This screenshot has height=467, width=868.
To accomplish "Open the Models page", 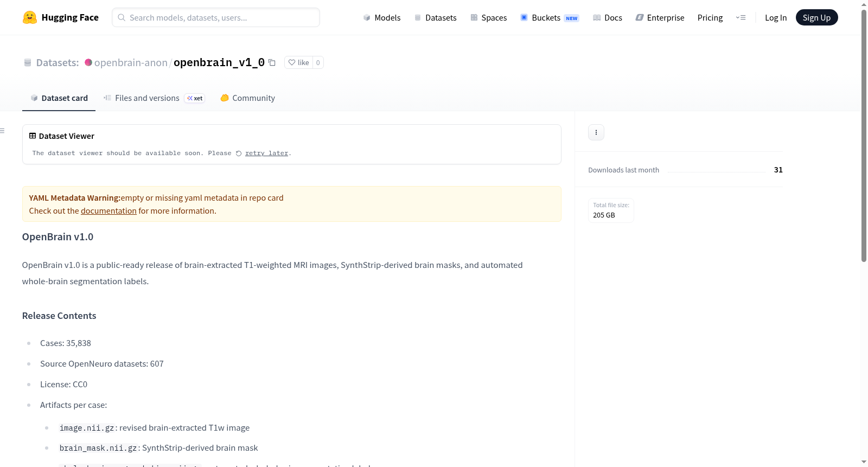I will coord(382,17).
